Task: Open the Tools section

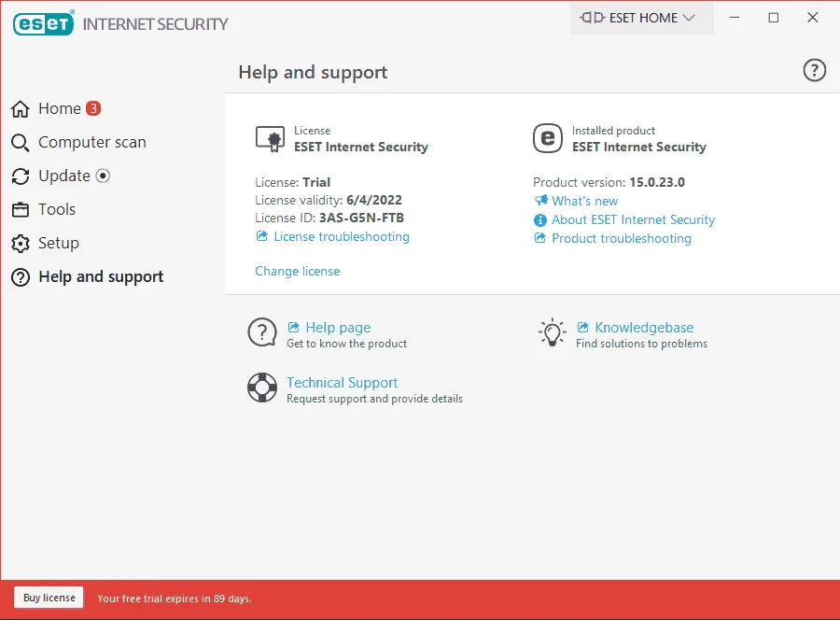Action: pos(57,209)
